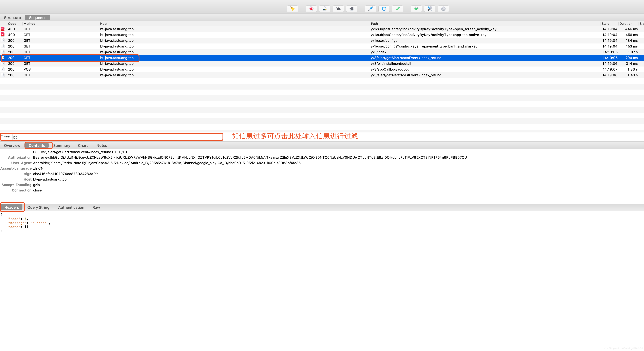Switch to Raw tab
The height and width of the screenshot is (351, 644).
(96, 207)
